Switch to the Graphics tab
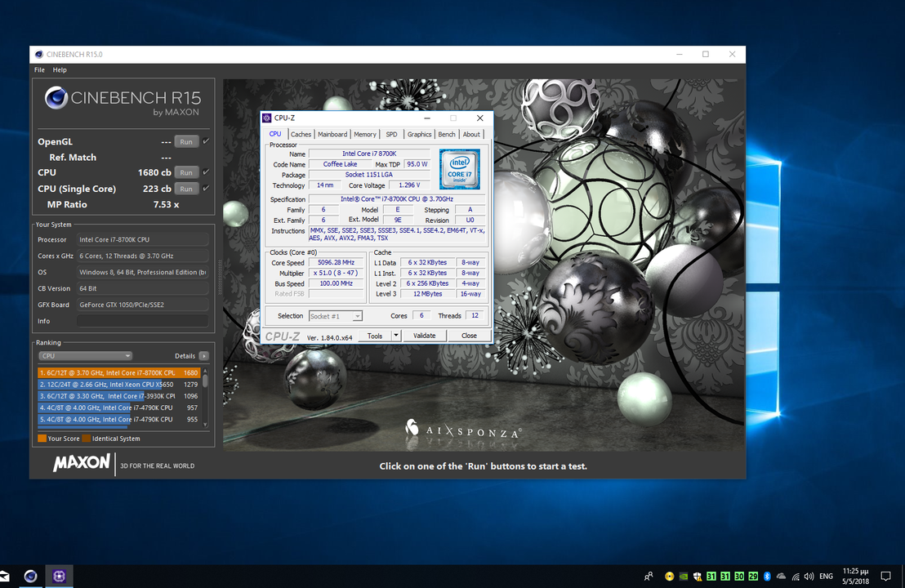This screenshot has width=905, height=588. [419, 134]
